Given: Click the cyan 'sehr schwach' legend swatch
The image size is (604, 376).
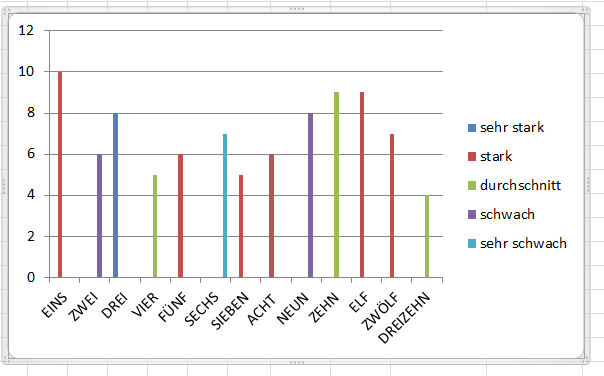Looking at the screenshot, I should (472, 243).
